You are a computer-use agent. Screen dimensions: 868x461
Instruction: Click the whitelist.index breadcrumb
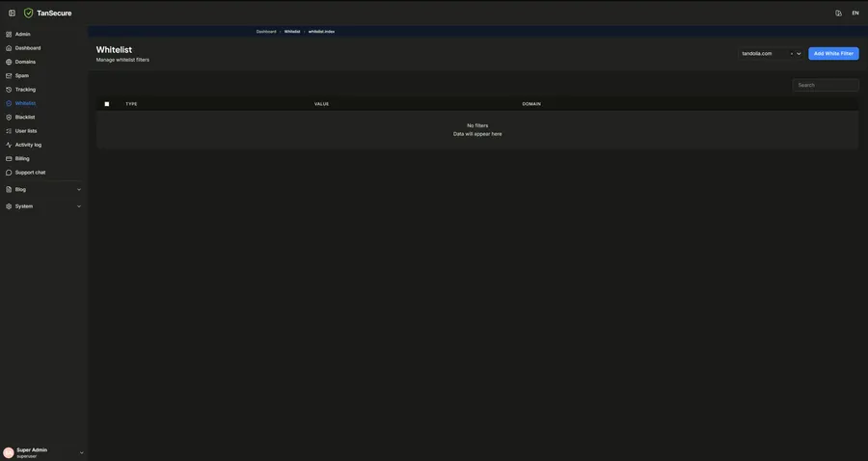pos(321,32)
